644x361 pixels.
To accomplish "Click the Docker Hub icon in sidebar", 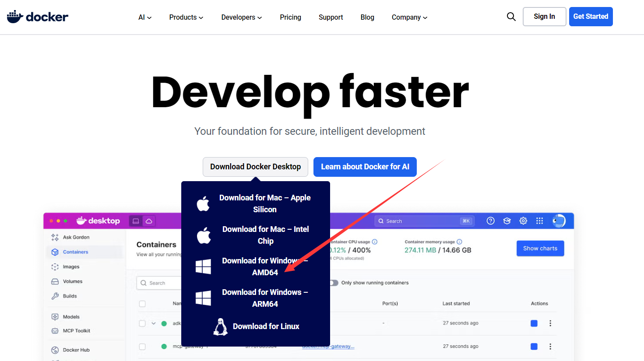I will (x=55, y=350).
